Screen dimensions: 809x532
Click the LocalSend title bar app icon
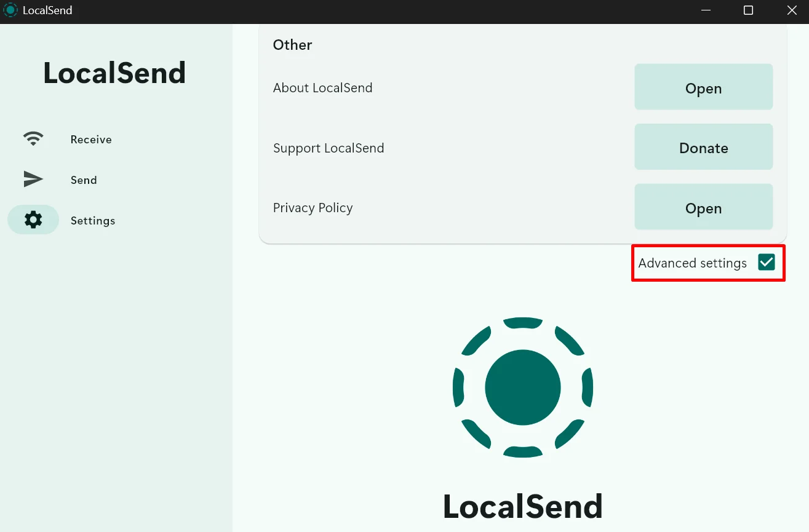(x=10, y=10)
